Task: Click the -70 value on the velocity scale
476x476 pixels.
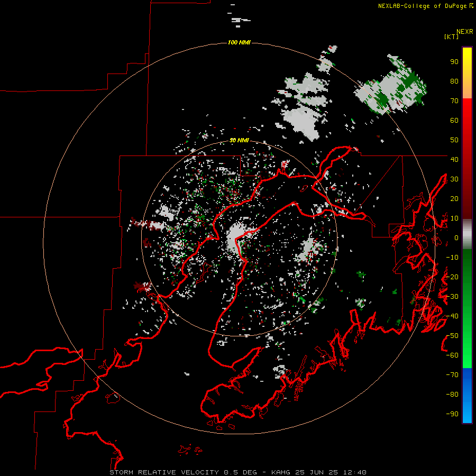Action: 452,375
